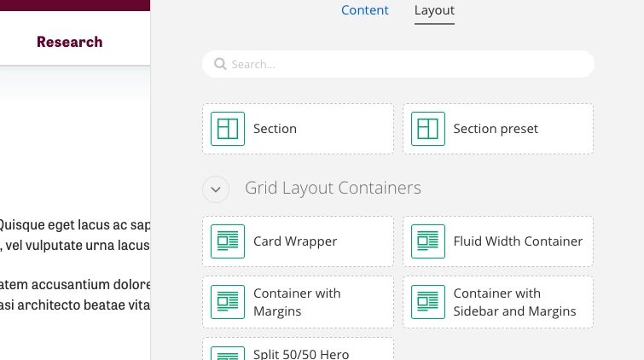Click the Container with Margins icon
The height and width of the screenshot is (360, 644).
[x=228, y=302]
